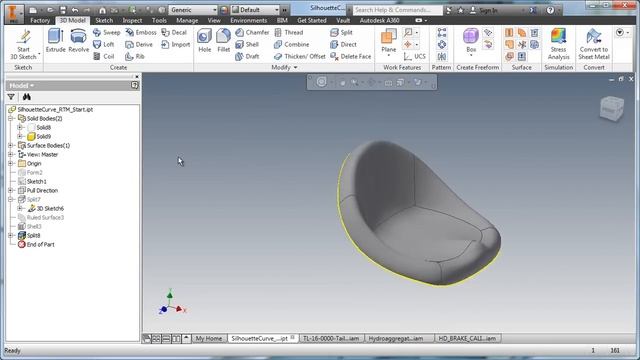This screenshot has height=360, width=640.
Task: Choose the Loft tool
Action: (x=103, y=44)
